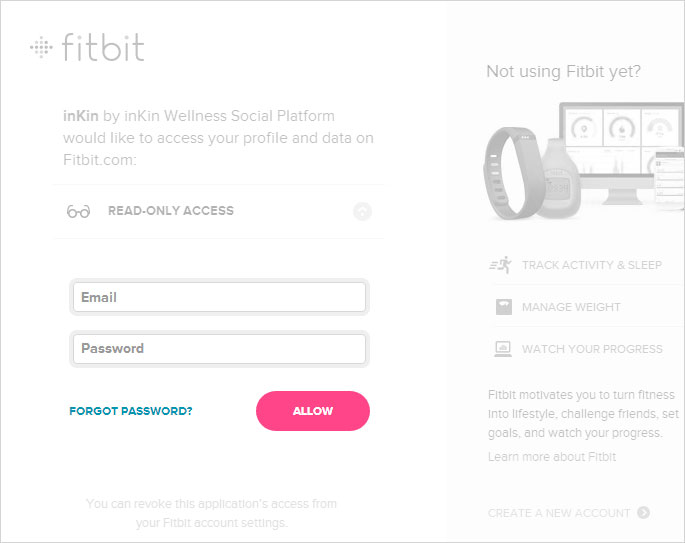Click the Fitbit logo
This screenshot has width=685, height=543.
tap(87, 47)
